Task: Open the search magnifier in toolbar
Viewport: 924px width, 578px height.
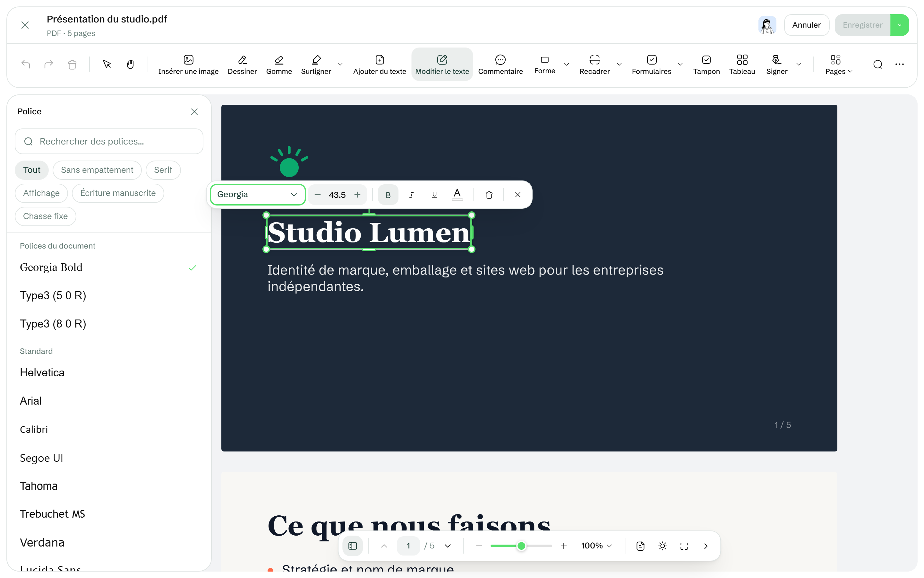Action: (x=877, y=64)
